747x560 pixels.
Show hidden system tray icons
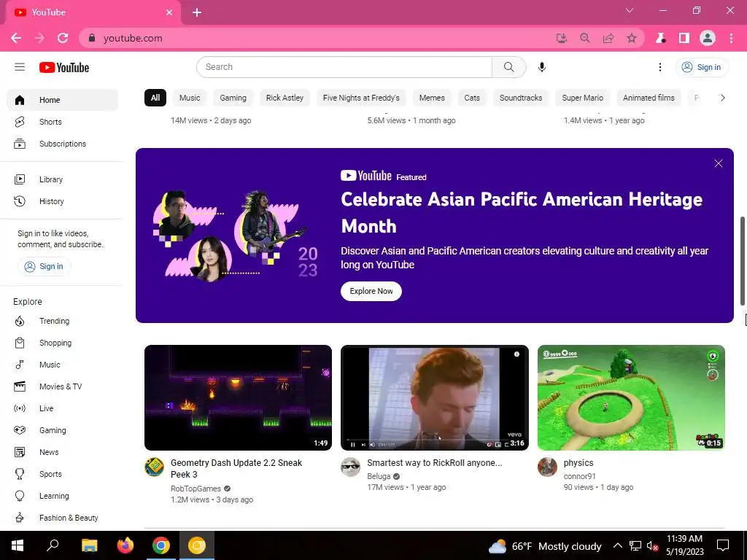point(617,545)
